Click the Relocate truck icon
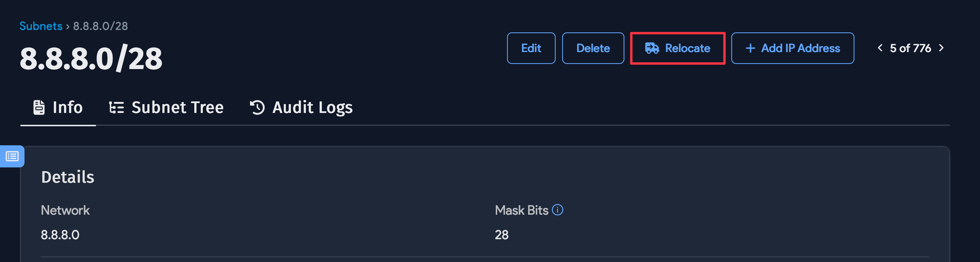This screenshot has height=262, width=980. coord(652,48)
